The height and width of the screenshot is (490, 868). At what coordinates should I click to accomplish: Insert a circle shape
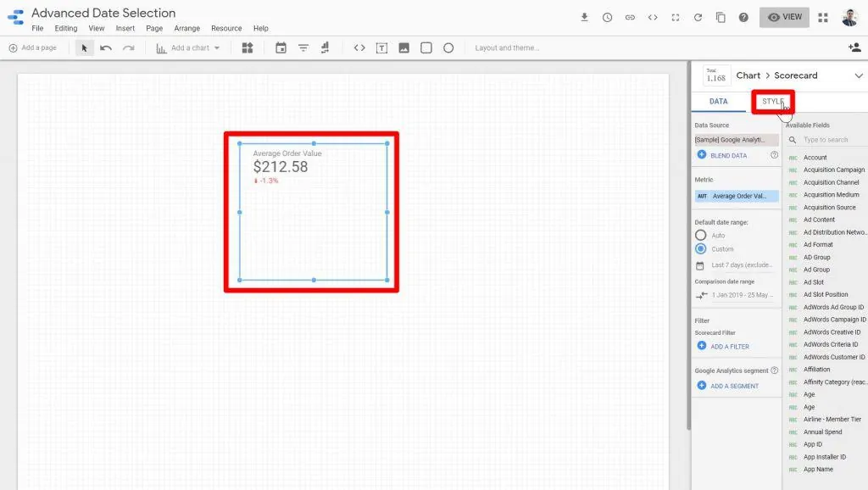point(448,48)
